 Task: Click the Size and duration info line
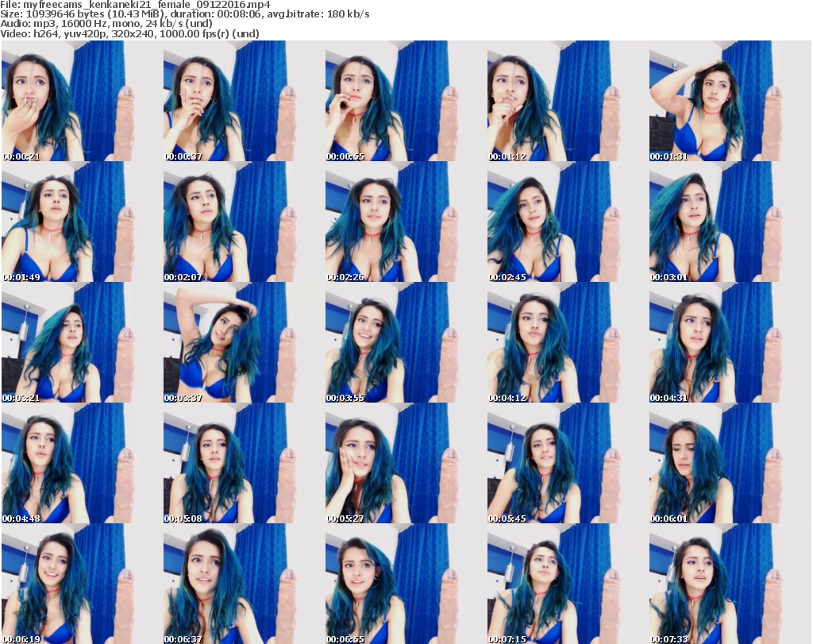[185, 14]
